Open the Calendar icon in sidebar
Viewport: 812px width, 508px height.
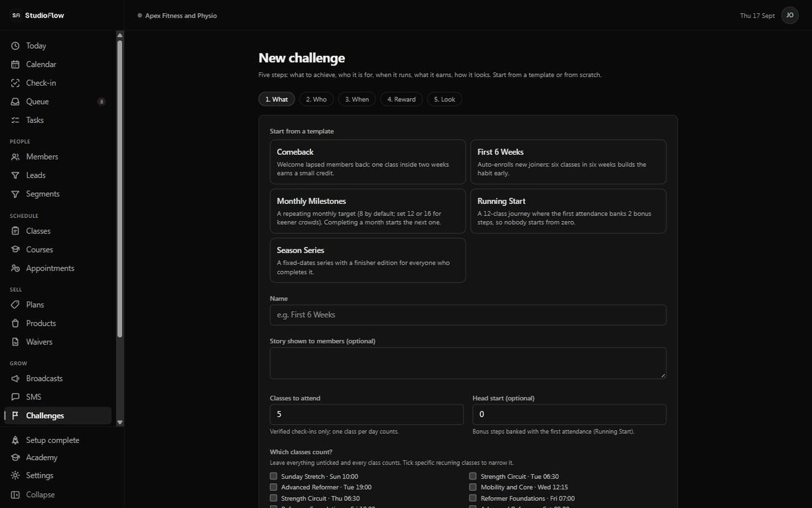(15, 65)
